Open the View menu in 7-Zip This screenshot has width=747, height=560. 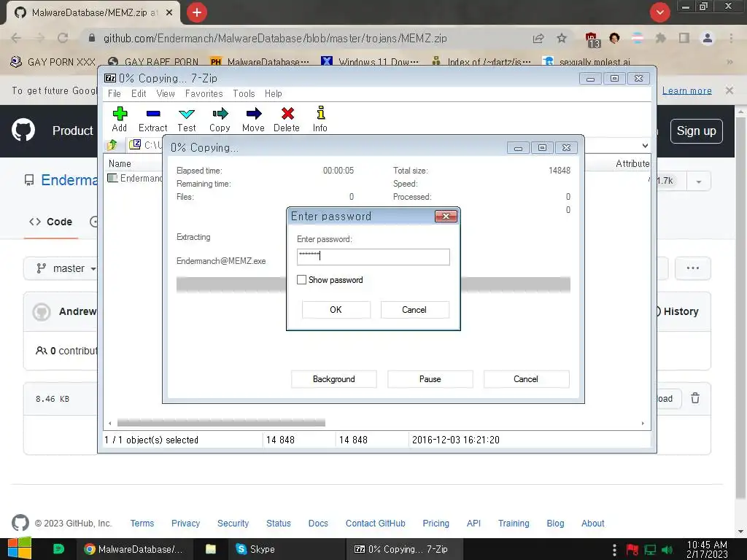click(x=166, y=93)
